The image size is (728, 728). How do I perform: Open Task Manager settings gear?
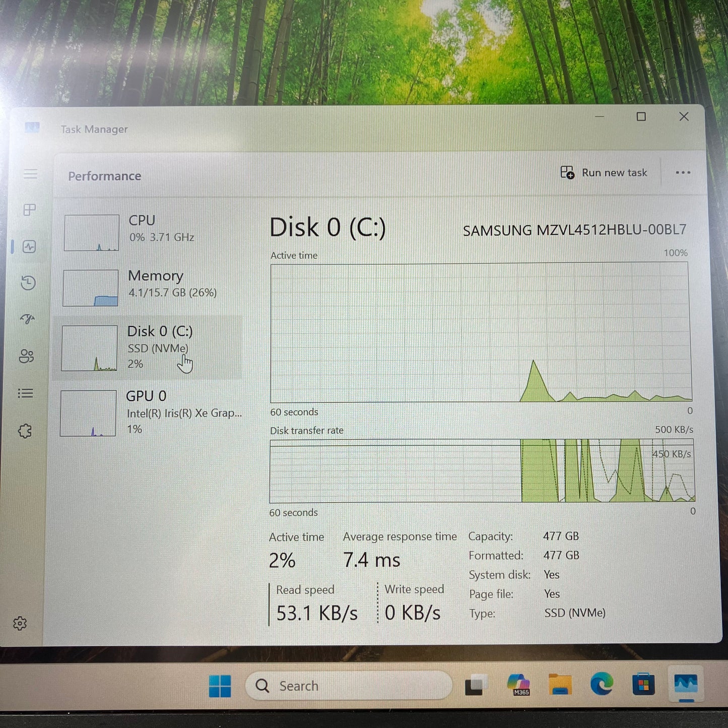[20, 623]
